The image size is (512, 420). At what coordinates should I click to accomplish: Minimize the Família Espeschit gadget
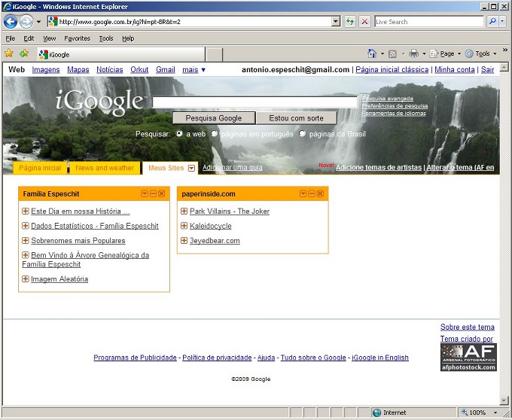click(154, 194)
